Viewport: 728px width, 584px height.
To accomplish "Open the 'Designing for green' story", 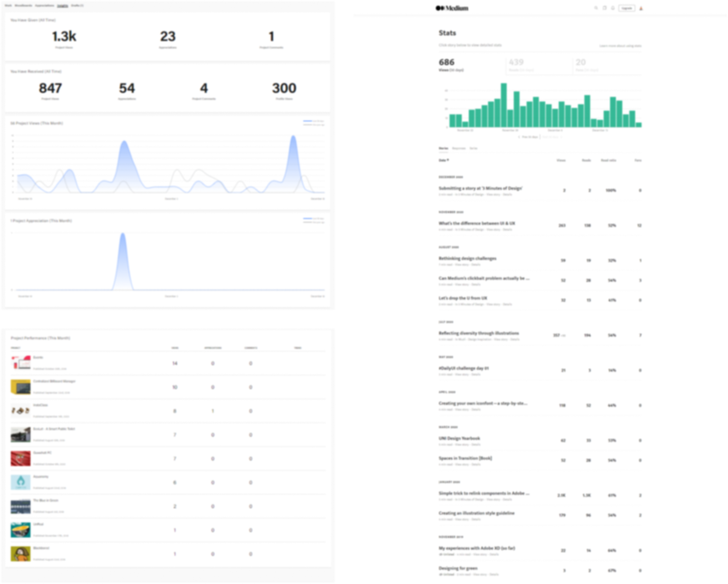I will [458, 568].
